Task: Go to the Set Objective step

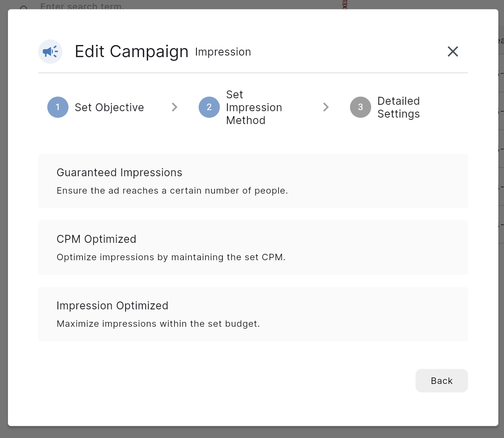Action: point(109,107)
